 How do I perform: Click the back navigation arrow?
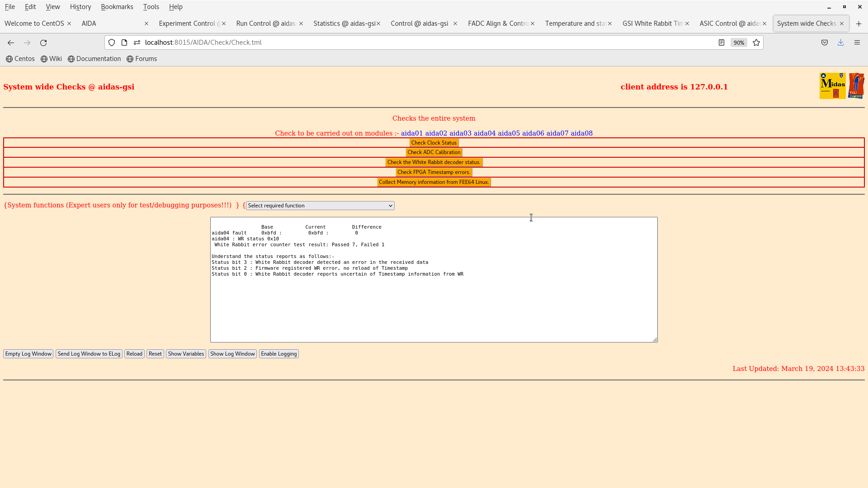11,42
